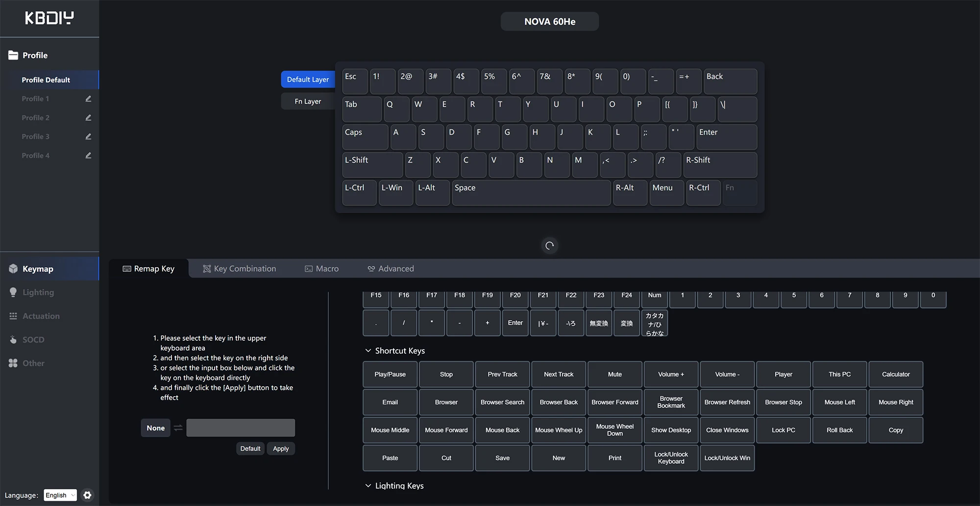Screen dimensions: 980x506
Task: Choose the Mute shortcut key
Action: (x=615, y=375)
